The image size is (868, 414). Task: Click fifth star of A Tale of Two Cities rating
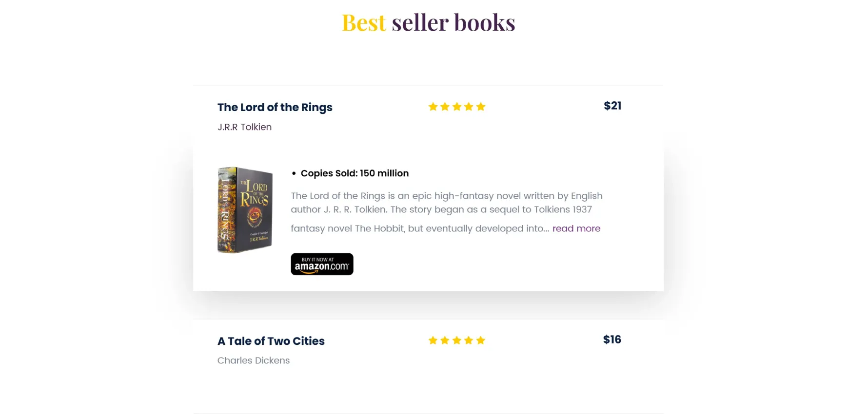[481, 340]
